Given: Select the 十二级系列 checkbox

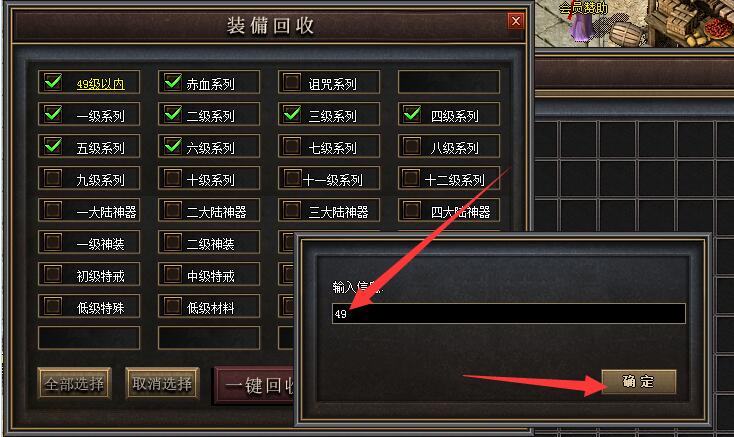Looking at the screenshot, I should 411,178.
